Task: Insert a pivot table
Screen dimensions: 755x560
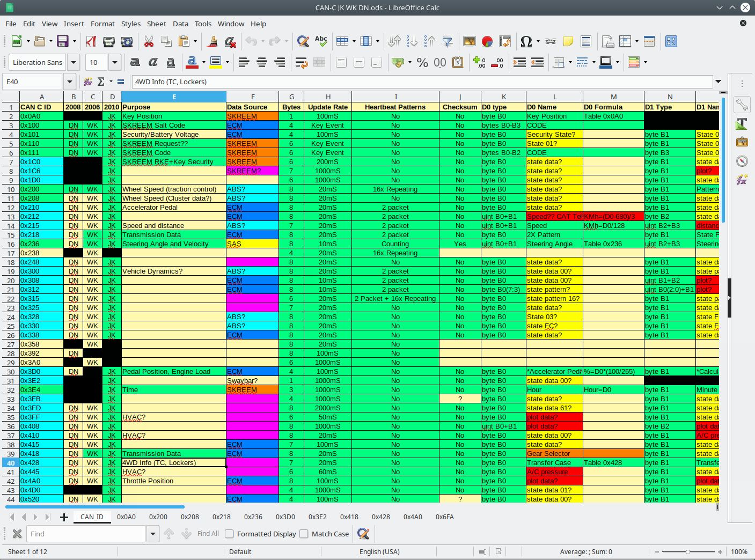Action: [x=505, y=41]
